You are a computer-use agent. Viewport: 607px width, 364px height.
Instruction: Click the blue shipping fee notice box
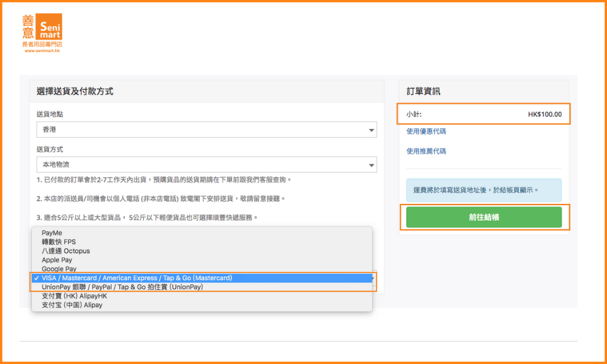pos(484,190)
